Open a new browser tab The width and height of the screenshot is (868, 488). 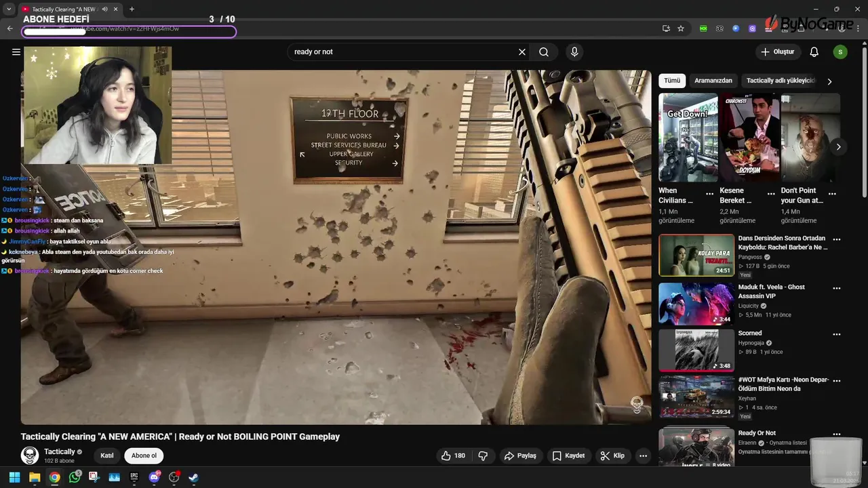(x=132, y=9)
